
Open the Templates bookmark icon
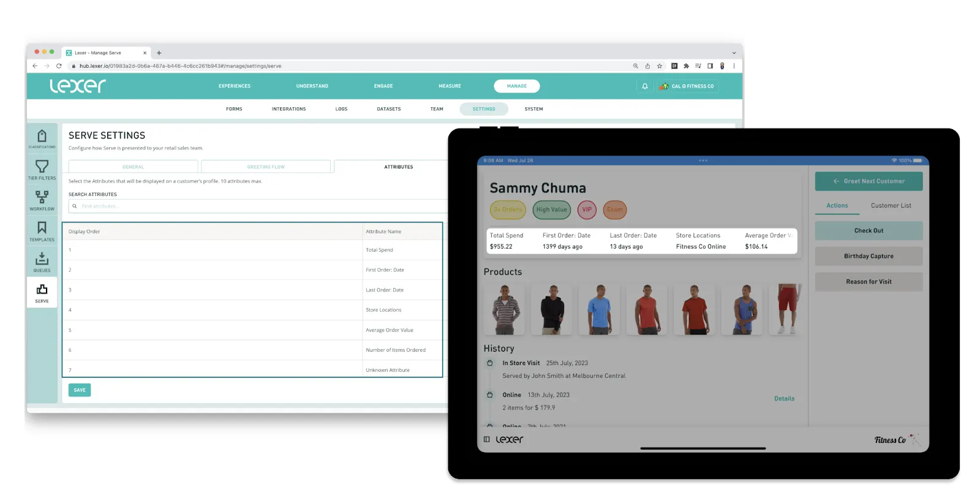42,231
